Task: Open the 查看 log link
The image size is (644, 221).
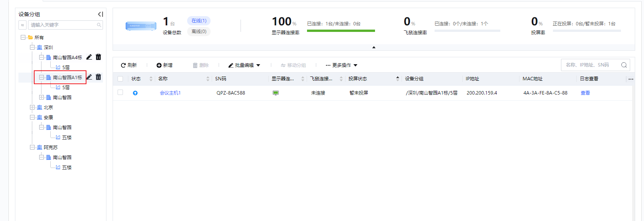Action: [x=585, y=93]
